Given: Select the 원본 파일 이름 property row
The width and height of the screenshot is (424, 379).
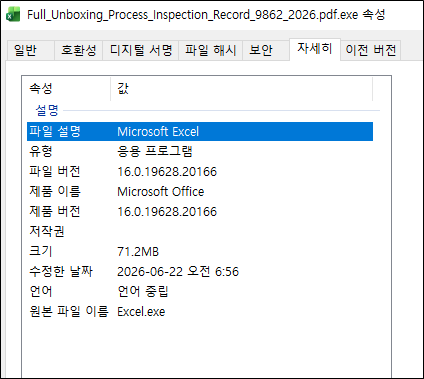Looking at the screenshot, I should click(x=200, y=311).
